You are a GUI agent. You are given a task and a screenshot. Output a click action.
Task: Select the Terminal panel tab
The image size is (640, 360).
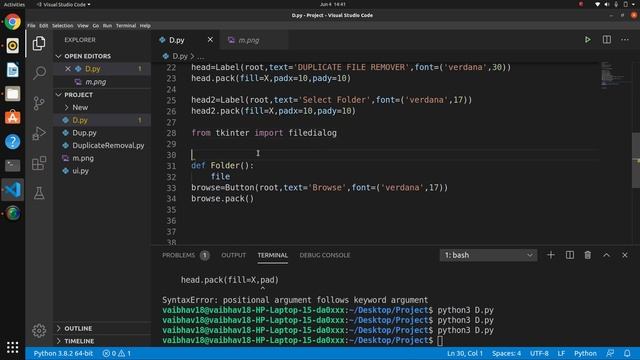272,255
